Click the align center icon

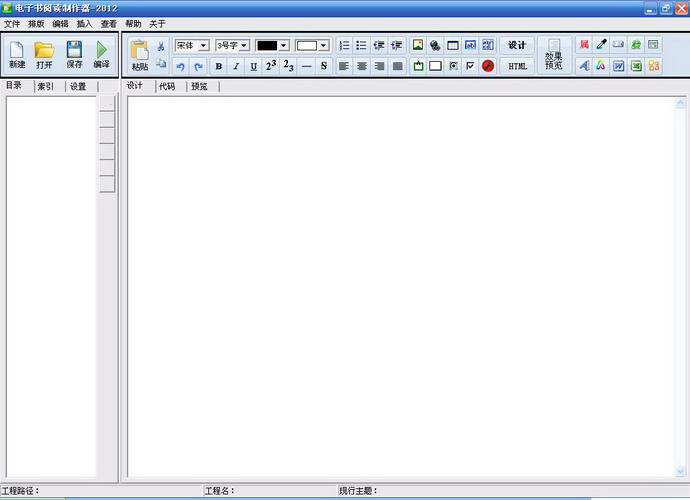click(x=362, y=66)
